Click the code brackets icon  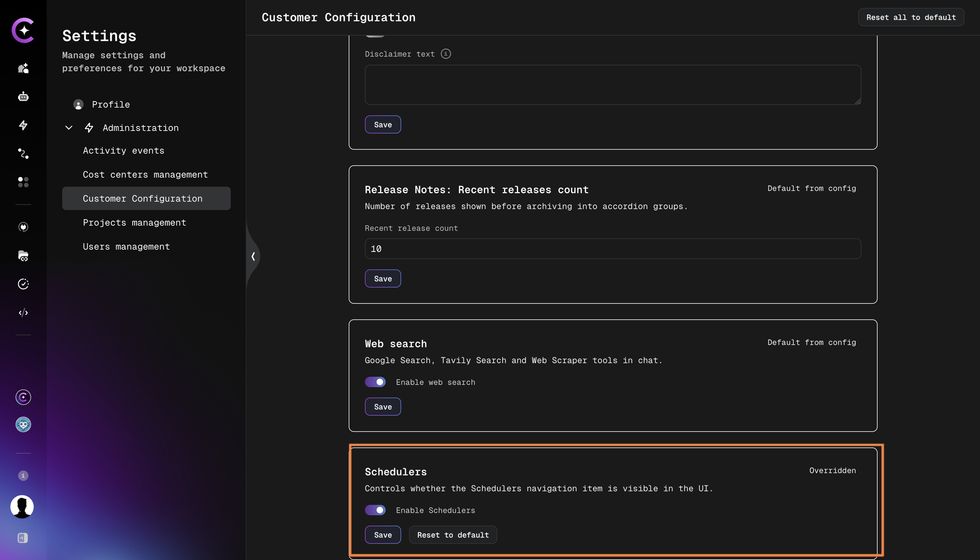click(23, 312)
